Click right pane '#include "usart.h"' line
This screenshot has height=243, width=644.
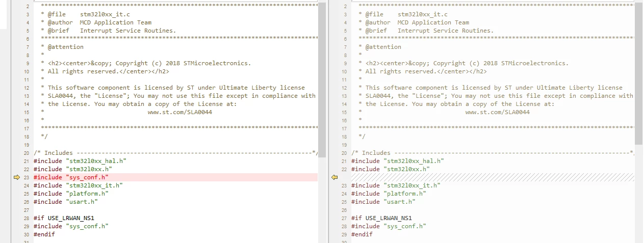pos(383,202)
